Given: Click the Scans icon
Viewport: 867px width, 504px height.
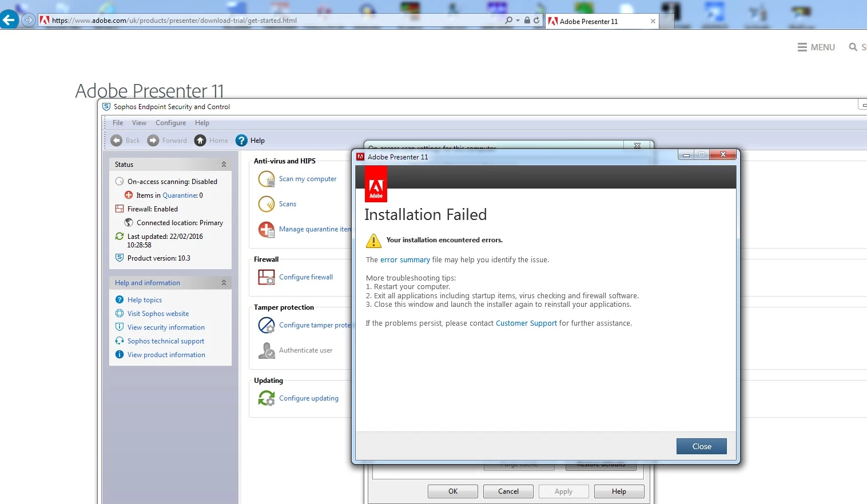Looking at the screenshot, I should click(x=267, y=204).
